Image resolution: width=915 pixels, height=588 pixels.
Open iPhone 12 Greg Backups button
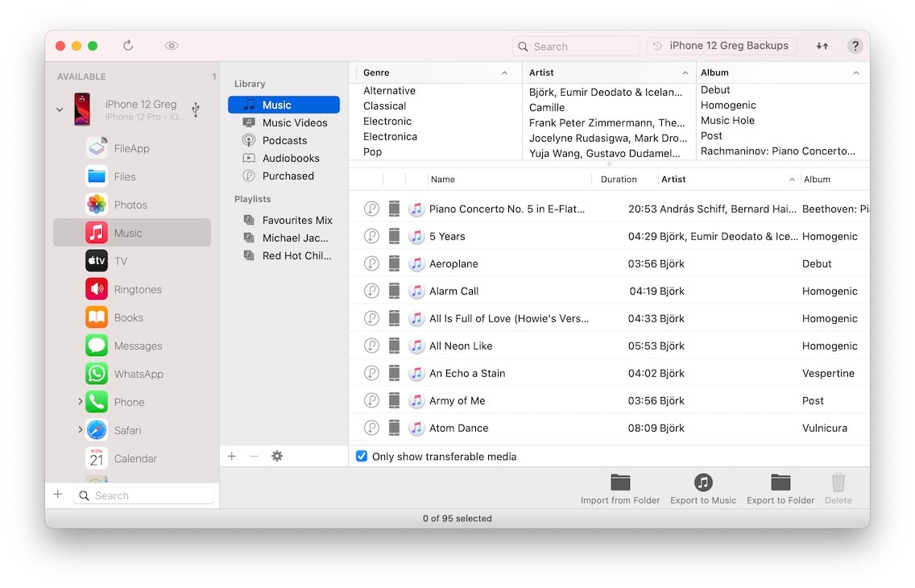pos(722,45)
